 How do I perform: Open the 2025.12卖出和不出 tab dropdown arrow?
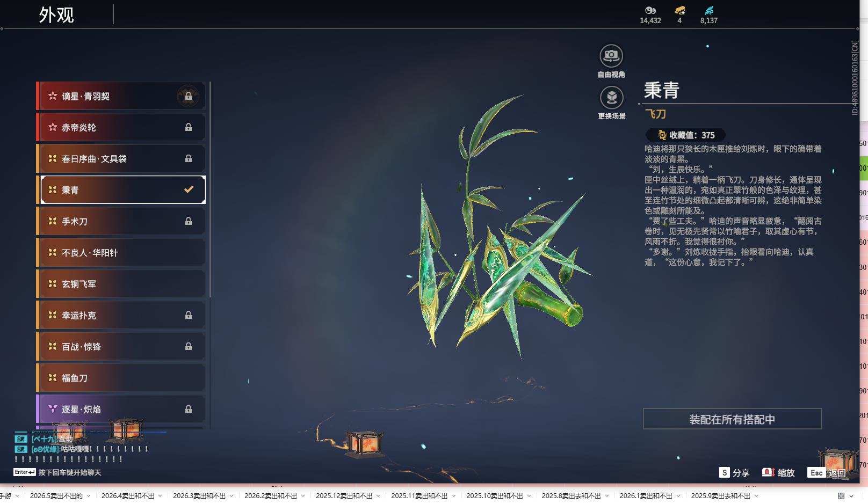coord(379,496)
